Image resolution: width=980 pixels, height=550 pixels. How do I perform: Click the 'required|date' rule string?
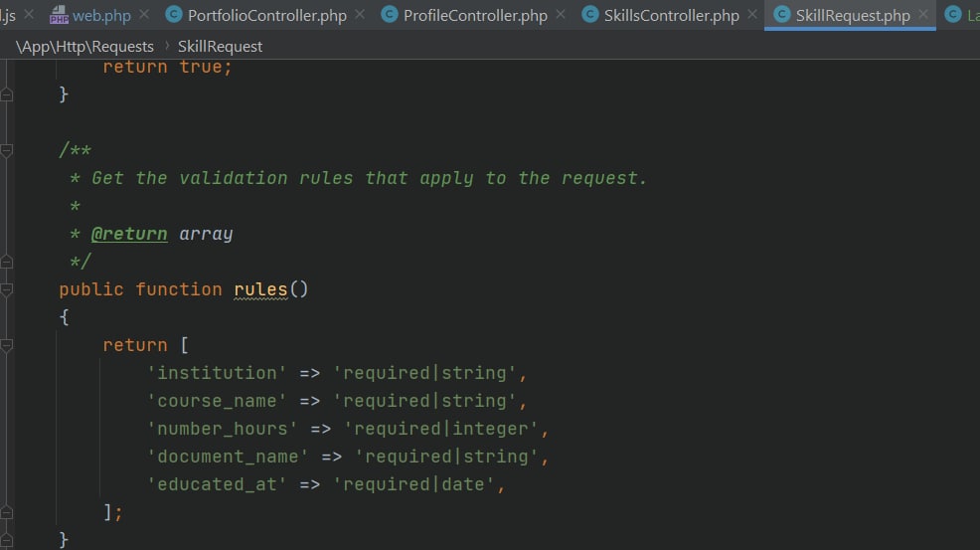[413, 484]
